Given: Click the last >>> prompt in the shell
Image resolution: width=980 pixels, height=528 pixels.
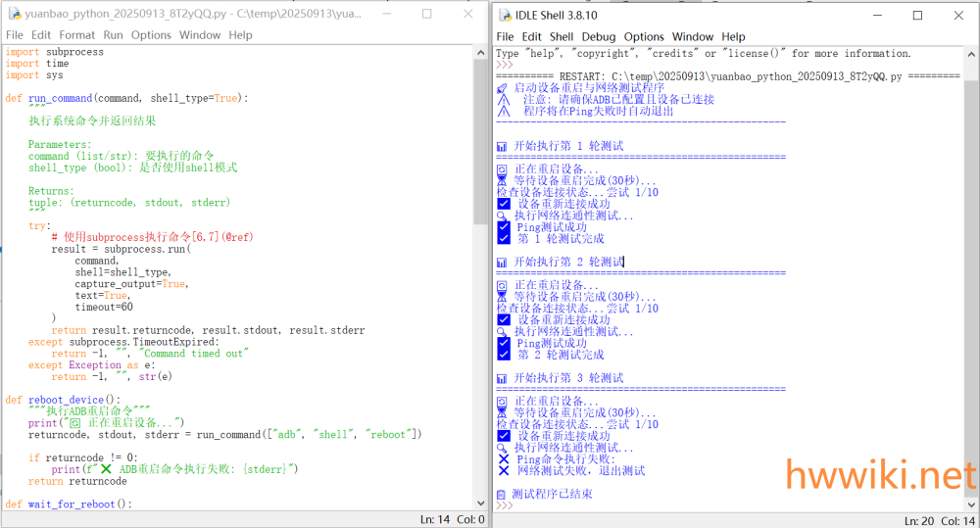Looking at the screenshot, I should tap(505, 505).
